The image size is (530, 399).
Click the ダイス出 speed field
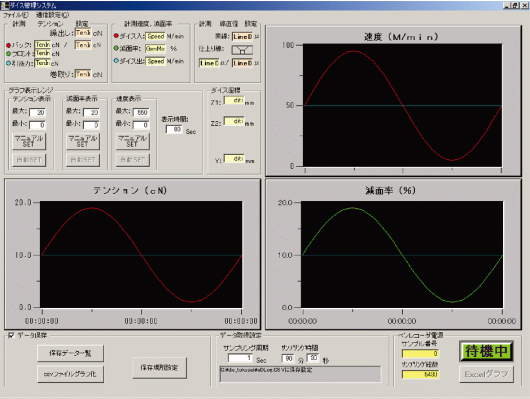tap(155, 61)
